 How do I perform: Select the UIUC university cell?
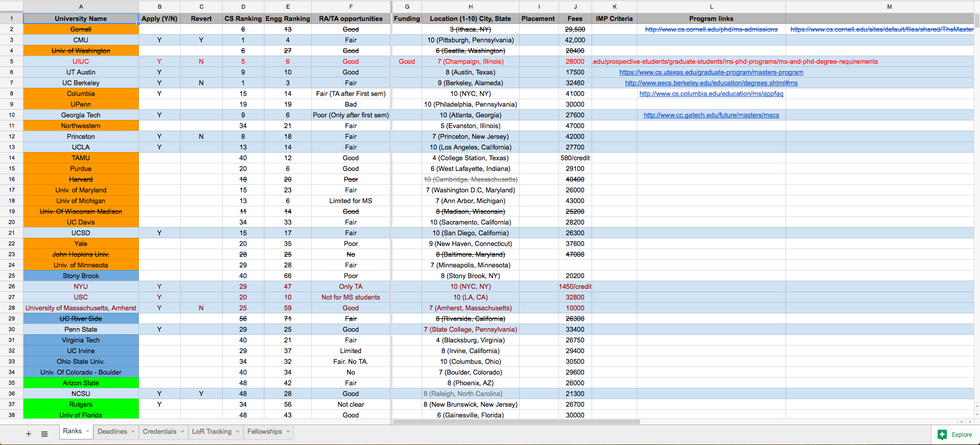(x=81, y=62)
